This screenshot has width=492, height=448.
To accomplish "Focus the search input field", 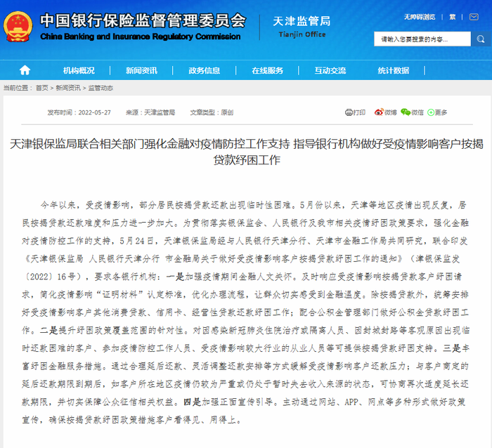I will tap(422, 39).
